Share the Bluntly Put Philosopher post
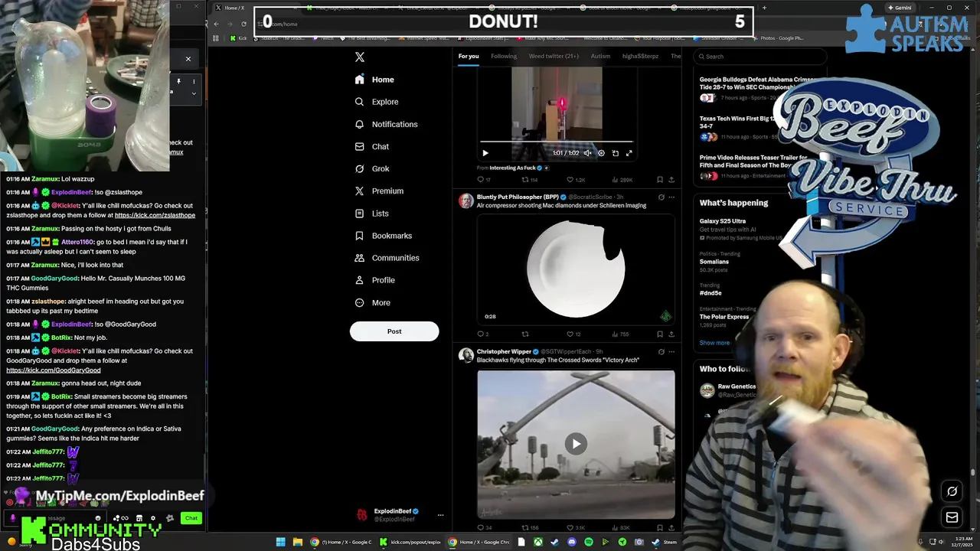The height and width of the screenshot is (551, 980). tap(671, 334)
